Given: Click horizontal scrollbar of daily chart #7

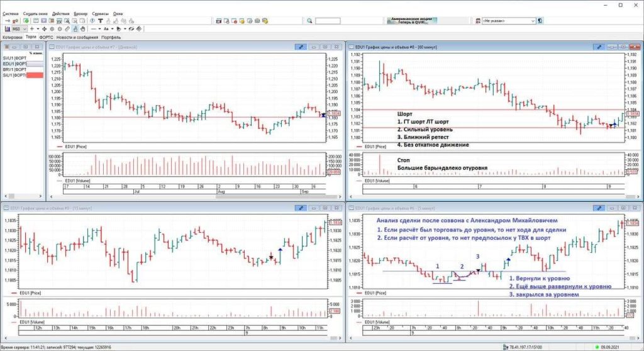Looking at the screenshot, I should pos(195,196).
